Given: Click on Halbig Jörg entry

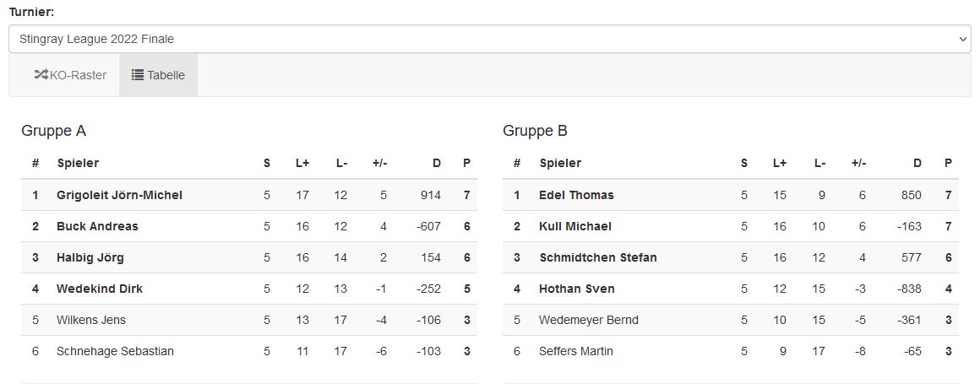Looking at the screenshot, I should coord(90,257).
